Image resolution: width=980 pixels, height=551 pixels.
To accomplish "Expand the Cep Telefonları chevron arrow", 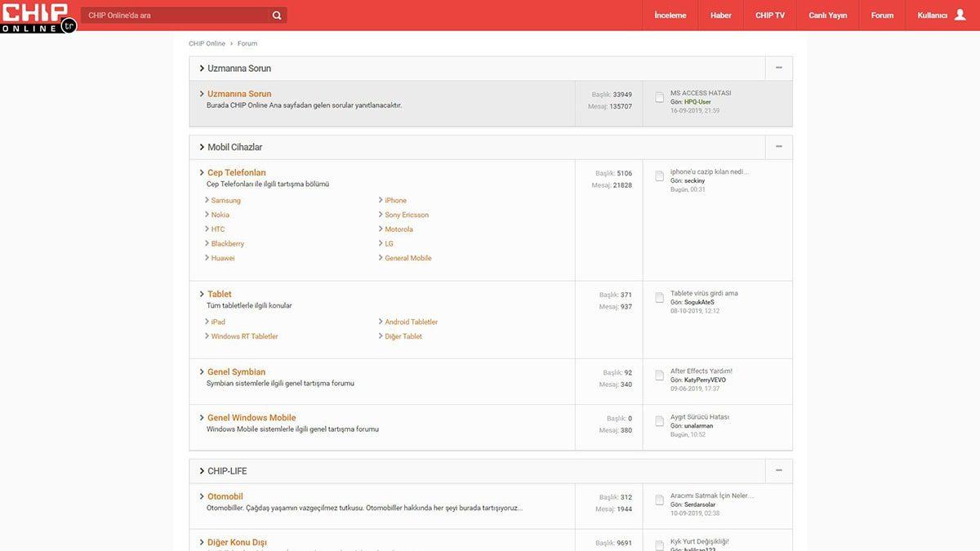I will click(x=202, y=172).
